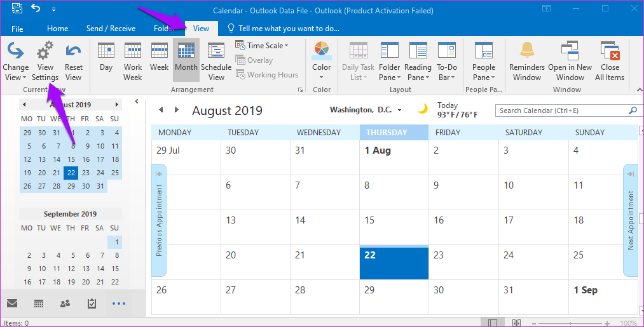Click the Next Appointment side tab
The image size is (644, 327).
pos(630,220)
